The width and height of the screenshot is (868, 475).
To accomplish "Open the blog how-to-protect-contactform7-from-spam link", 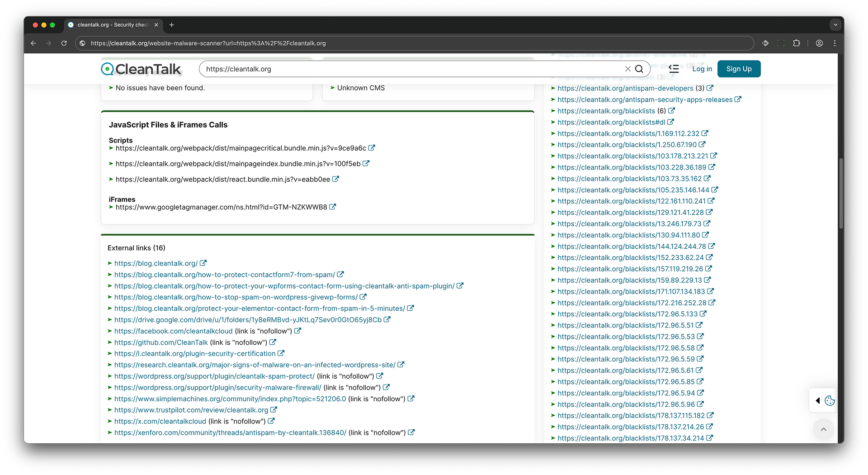I will pyautogui.click(x=225, y=275).
